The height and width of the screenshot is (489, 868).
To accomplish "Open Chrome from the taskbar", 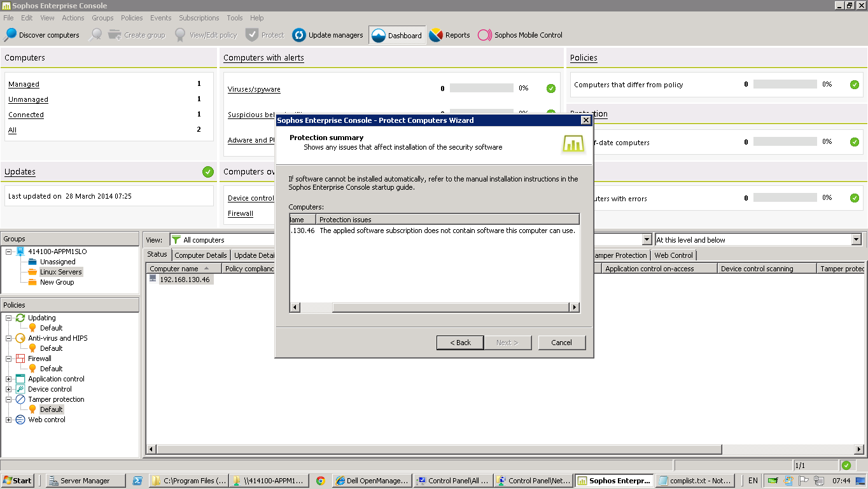I will [320, 481].
